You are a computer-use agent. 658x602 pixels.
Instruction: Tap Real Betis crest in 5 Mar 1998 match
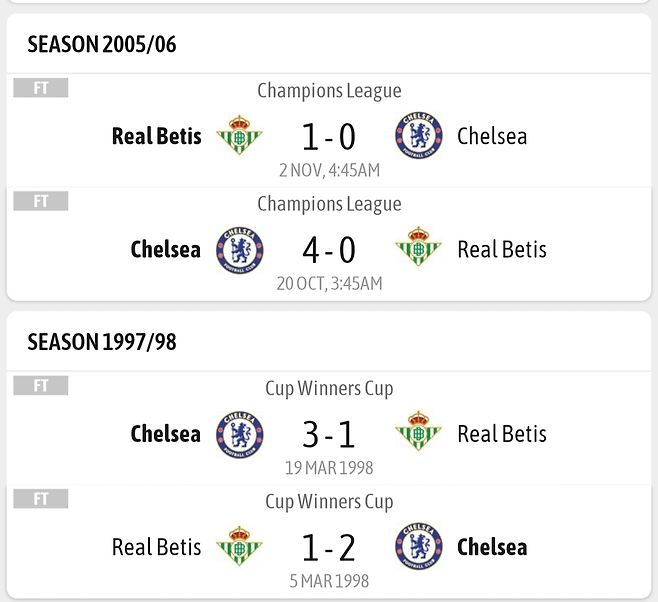(240, 547)
